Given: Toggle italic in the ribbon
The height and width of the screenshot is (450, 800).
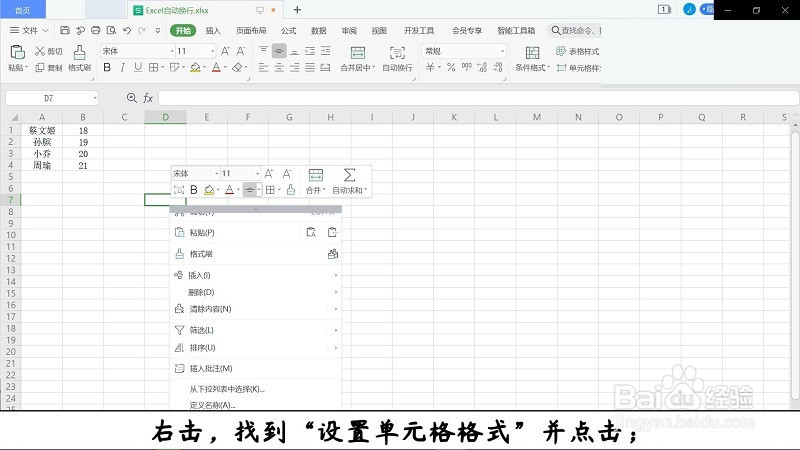Looking at the screenshot, I should tap(122, 67).
